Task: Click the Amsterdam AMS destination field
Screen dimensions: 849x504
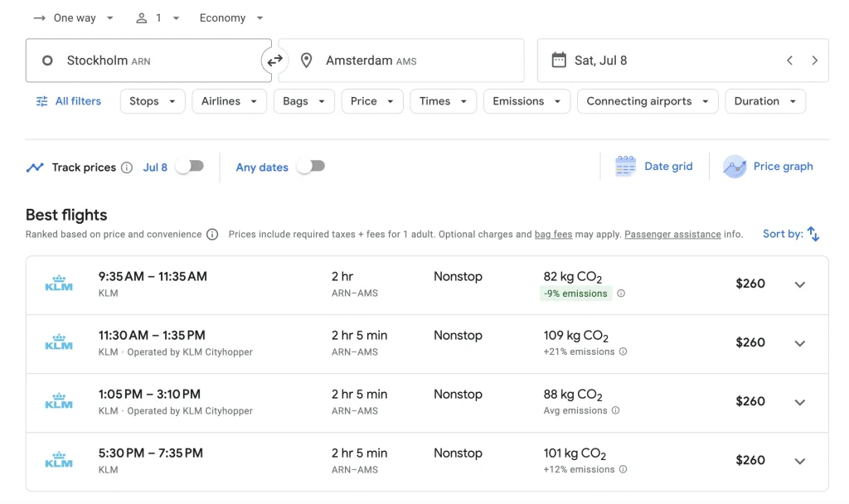Action: tap(401, 60)
